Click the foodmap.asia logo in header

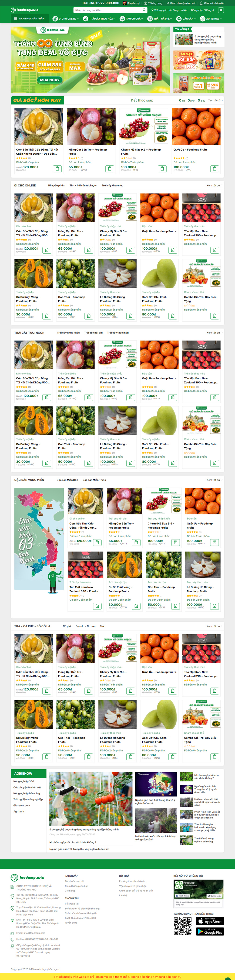click(25, 10)
